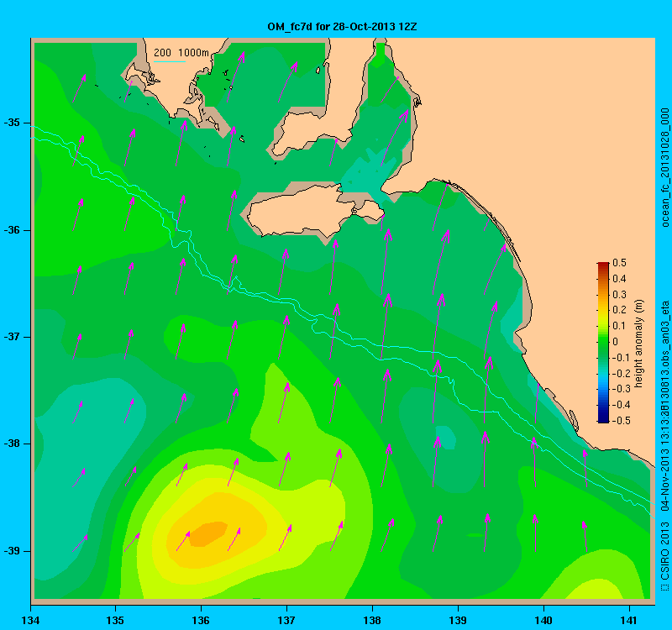This screenshot has height=630, width=672.
Task: Click the '200 1000m' isobath legend label
Action: click(x=181, y=53)
